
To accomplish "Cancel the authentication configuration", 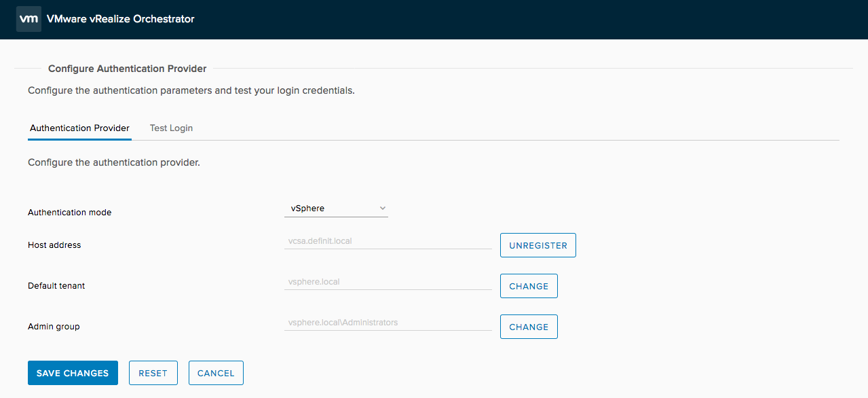I will tap(216, 373).
